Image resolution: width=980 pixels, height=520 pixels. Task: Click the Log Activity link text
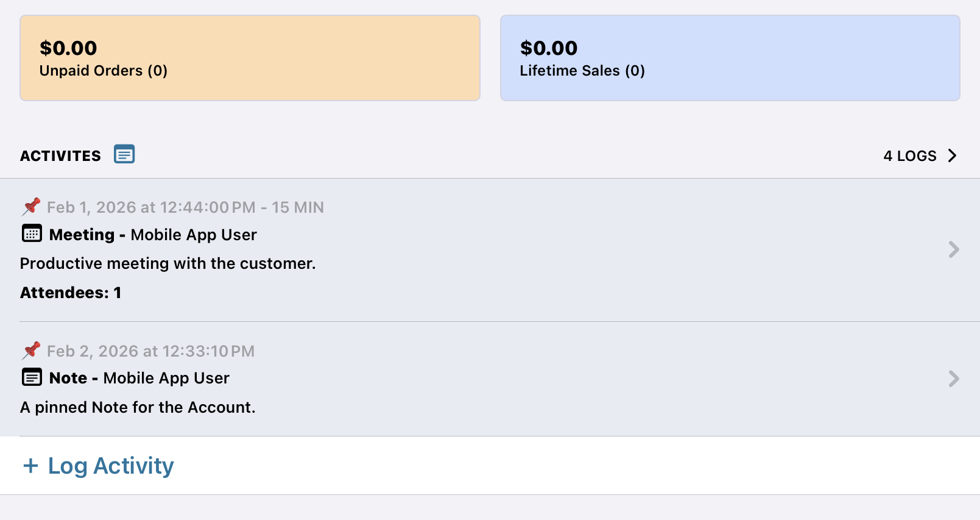(x=111, y=466)
